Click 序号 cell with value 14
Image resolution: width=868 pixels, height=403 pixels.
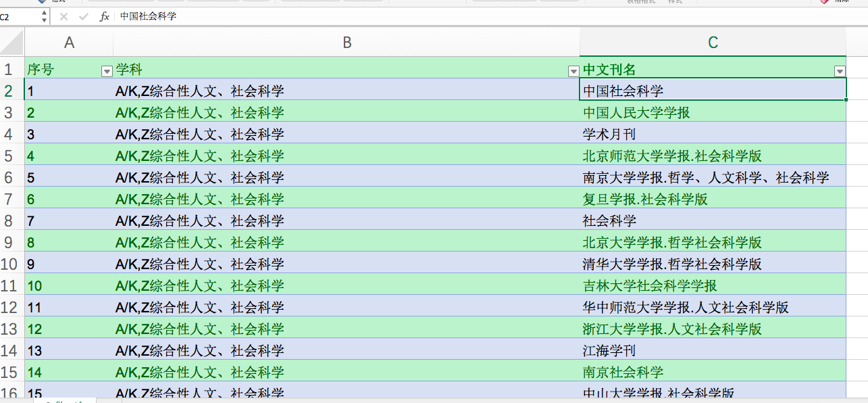pos(69,372)
